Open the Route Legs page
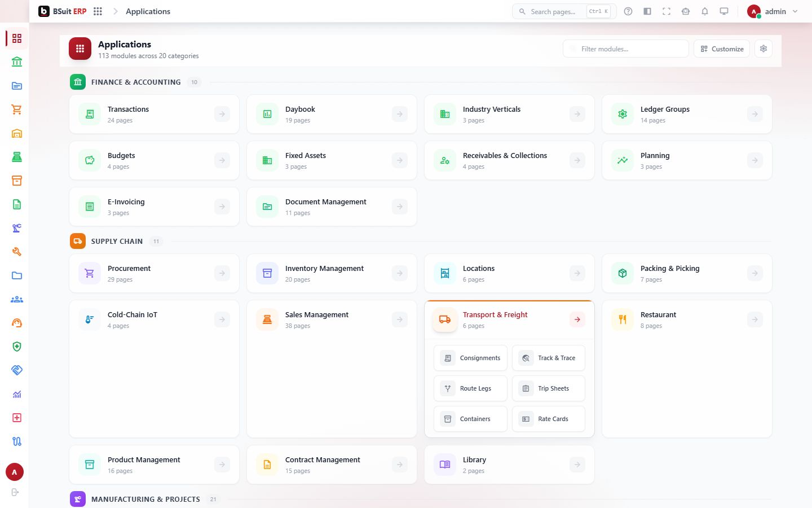This screenshot has width=812, height=508. [470, 388]
